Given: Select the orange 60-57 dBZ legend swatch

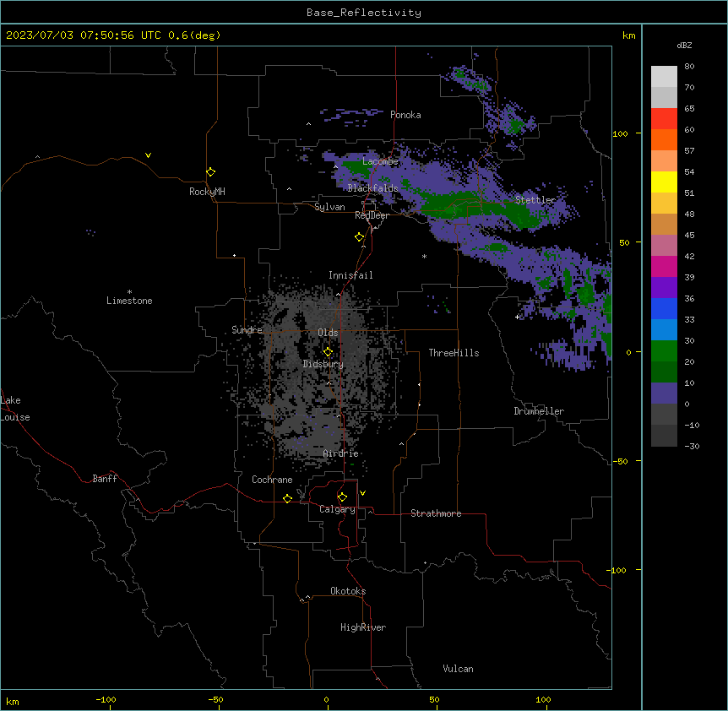Looking at the screenshot, I should pos(664,139).
